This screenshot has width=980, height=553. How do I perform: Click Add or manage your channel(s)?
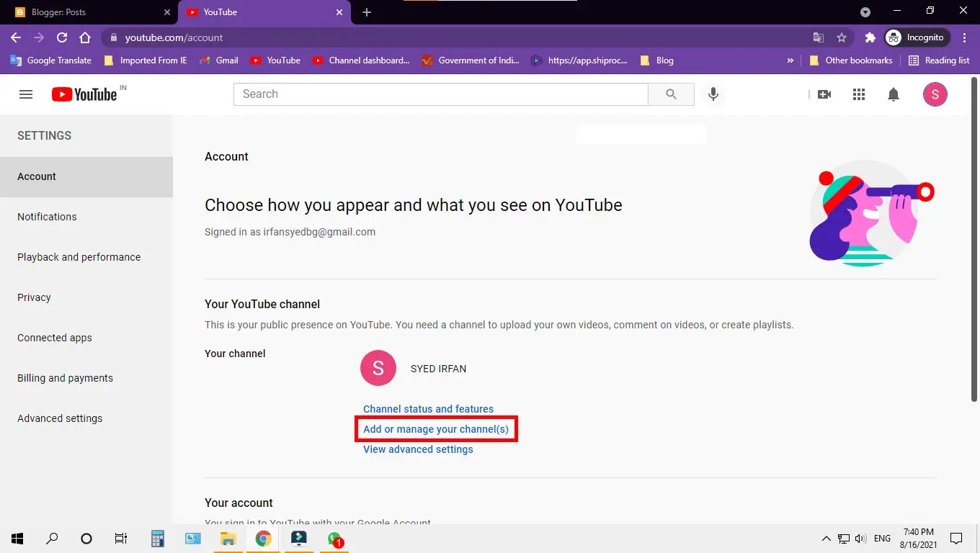point(436,429)
